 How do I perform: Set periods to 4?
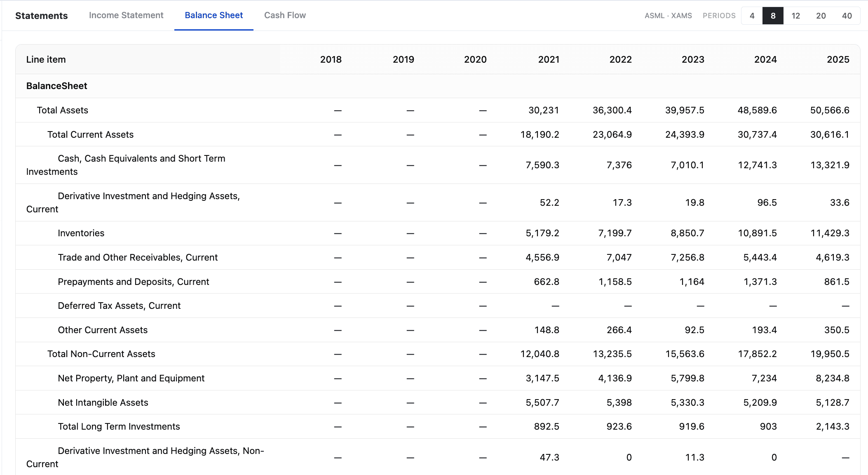tap(752, 16)
